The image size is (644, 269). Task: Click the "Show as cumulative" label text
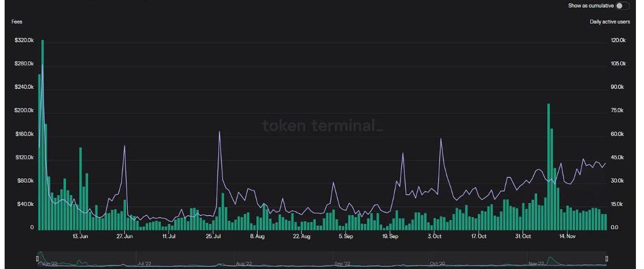[x=590, y=6]
